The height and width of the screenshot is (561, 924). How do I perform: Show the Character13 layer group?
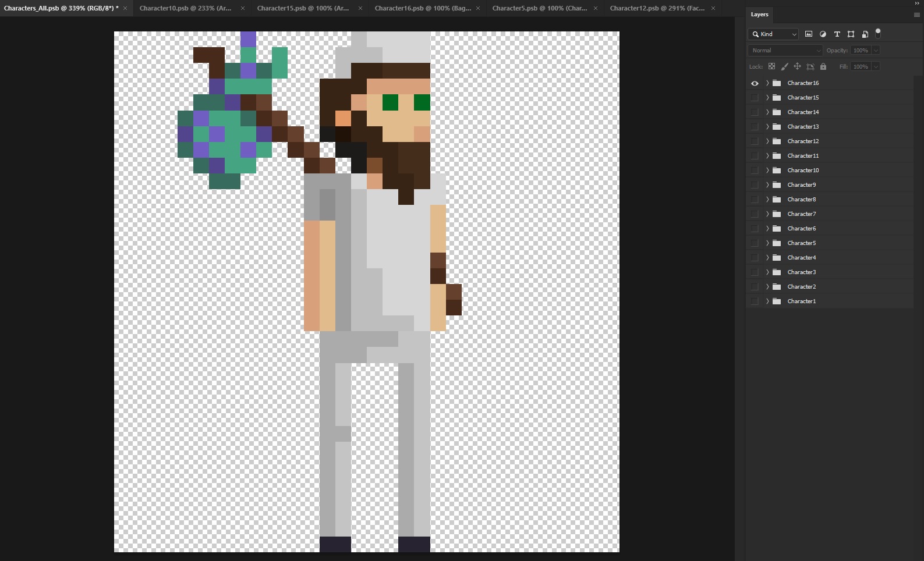[x=755, y=127]
